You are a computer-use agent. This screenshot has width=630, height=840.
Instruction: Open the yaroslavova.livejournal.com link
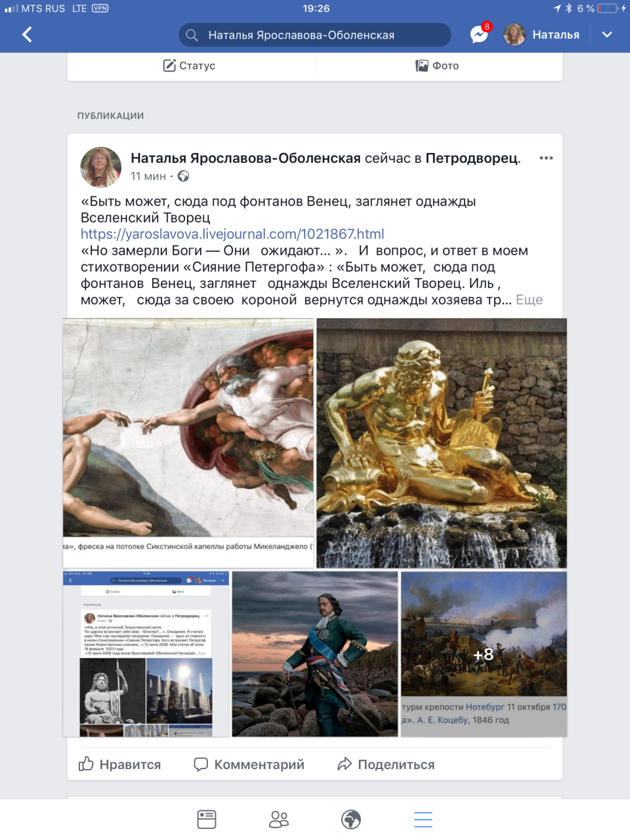coord(232,234)
